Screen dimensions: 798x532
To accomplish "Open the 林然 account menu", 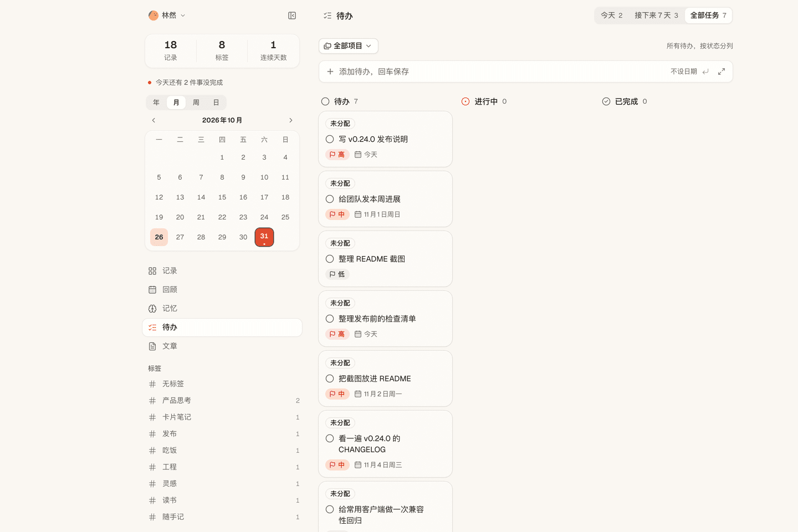I will tap(167, 16).
